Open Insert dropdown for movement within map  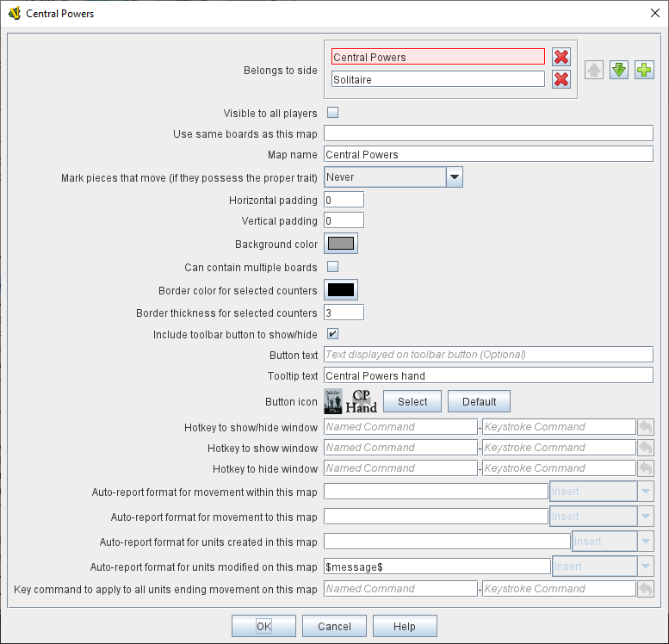645,492
